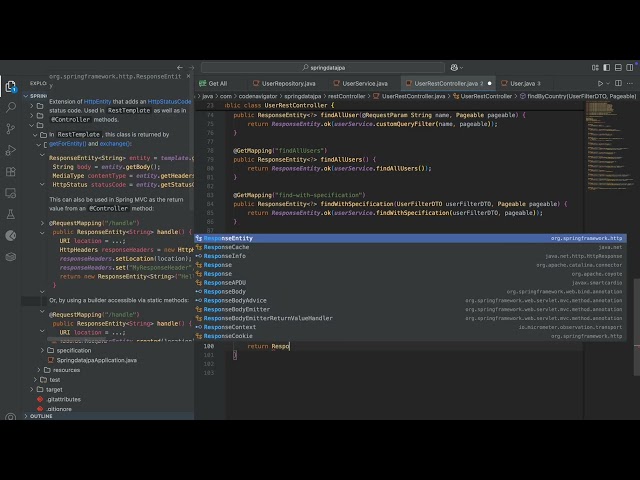Toggle the primary sidebar layout icon
Viewport: 640px width, 480px height.
pos(607,67)
